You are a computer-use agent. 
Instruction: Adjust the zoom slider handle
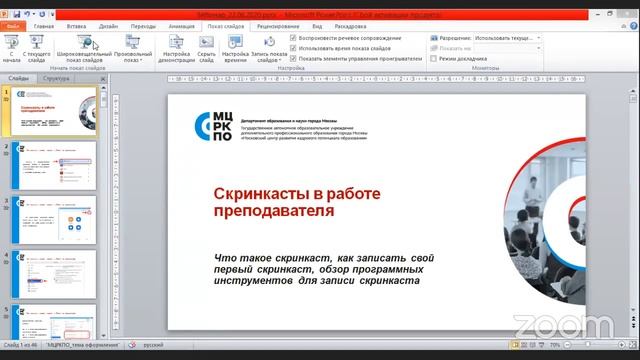(x=588, y=345)
